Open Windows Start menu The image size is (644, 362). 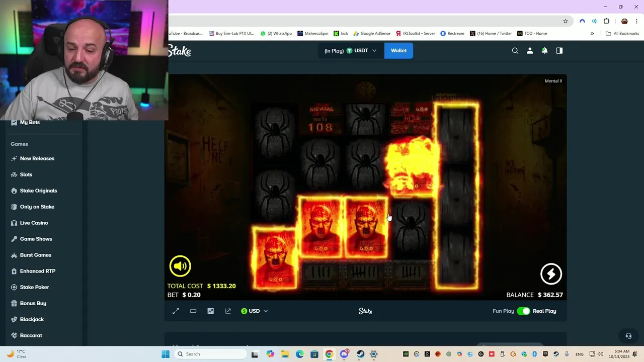pyautogui.click(x=166, y=354)
